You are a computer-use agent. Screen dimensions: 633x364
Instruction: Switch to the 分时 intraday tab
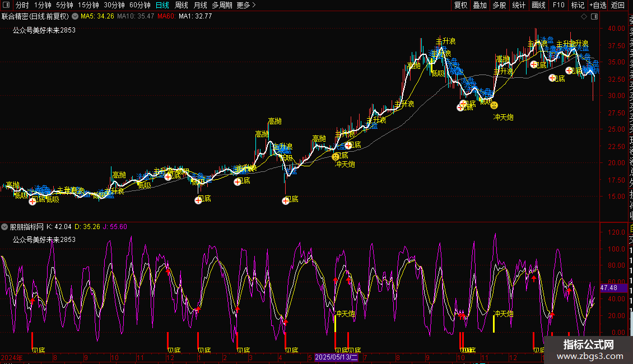[x=22, y=5]
